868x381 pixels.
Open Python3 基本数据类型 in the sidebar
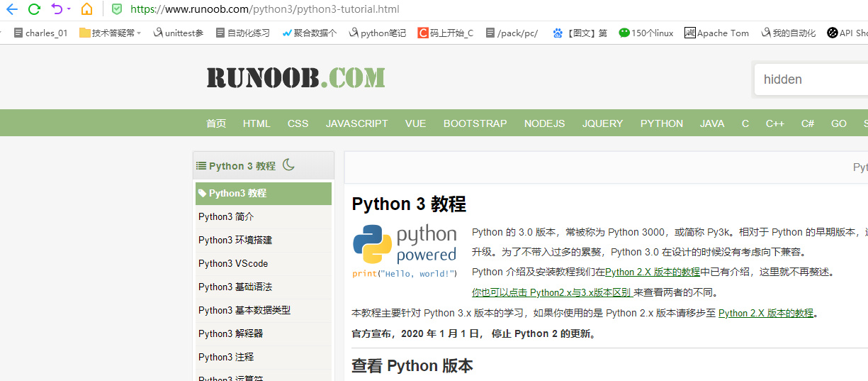pyautogui.click(x=264, y=310)
